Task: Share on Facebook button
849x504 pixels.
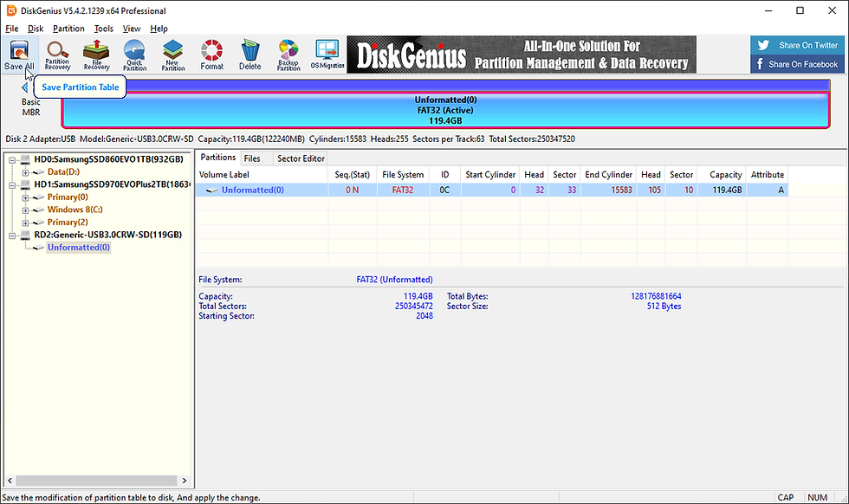Action: [797, 64]
